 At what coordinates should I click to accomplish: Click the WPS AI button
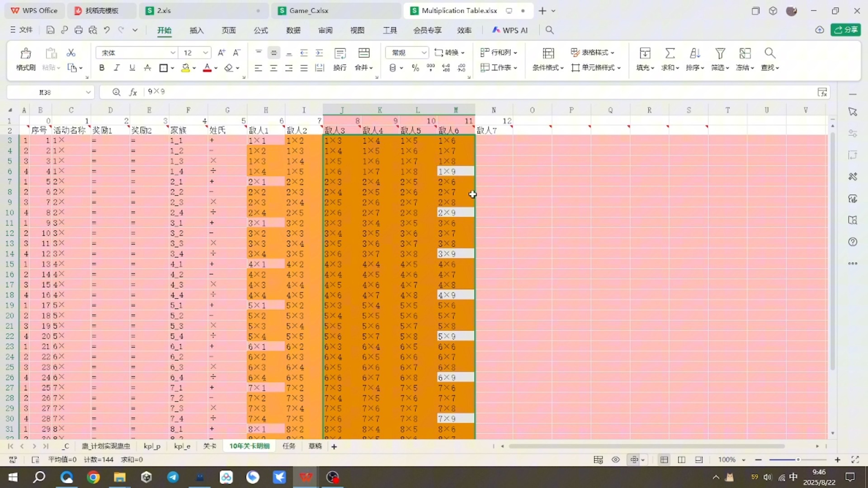pyautogui.click(x=510, y=30)
